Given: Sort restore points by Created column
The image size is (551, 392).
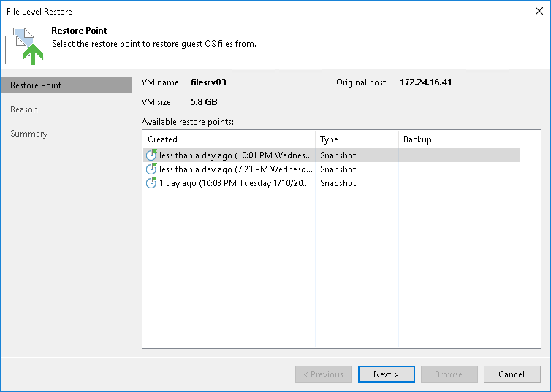Looking at the screenshot, I should (x=229, y=139).
